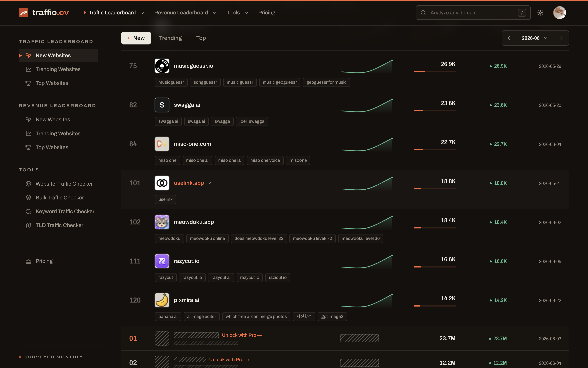Screen dimensions: 588x368
Task: Click New Websites sprout icon under Revenue Leaderboard
Action: tap(28, 120)
